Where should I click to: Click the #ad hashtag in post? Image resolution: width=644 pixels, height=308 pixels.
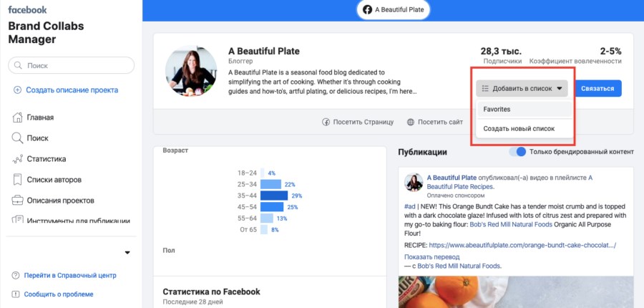pos(410,206)
